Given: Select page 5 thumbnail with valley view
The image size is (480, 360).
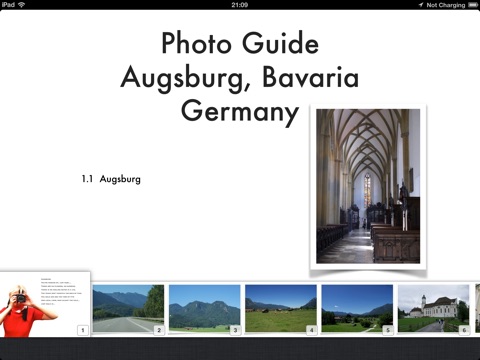Looking at the screenshot, I should point(357,308).
